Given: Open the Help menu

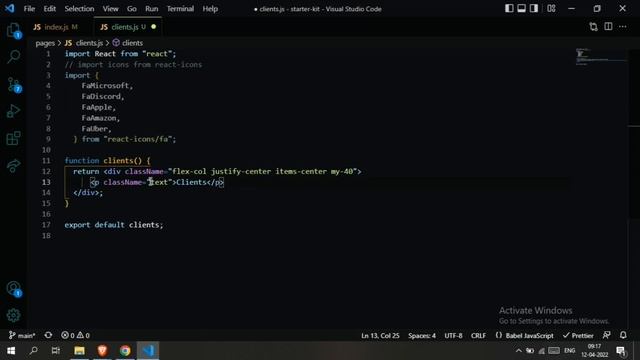Looking at the screenshot, I should point(210,9).
